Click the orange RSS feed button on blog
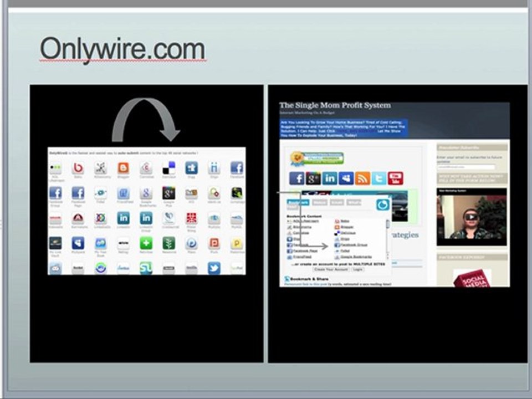Image resolution: width=532 pixels, height=399 pixels. click(362, 178)
